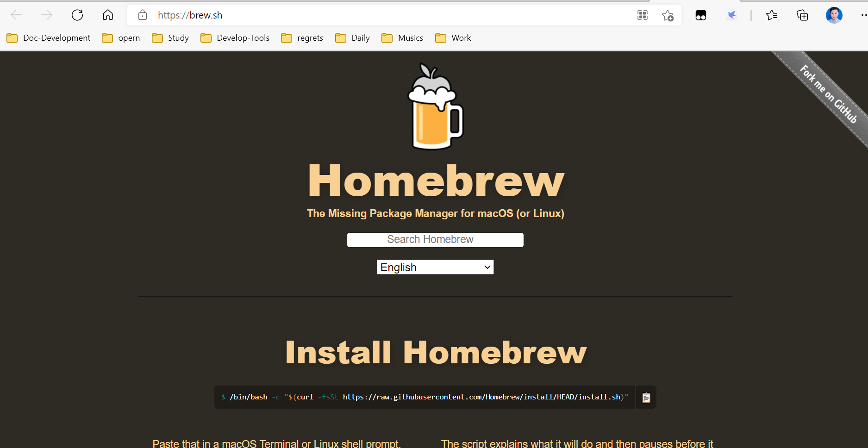Copy the install command with clipboard icon
The height and width of the screenshot is (448, 868).
[x=646, y=398]
